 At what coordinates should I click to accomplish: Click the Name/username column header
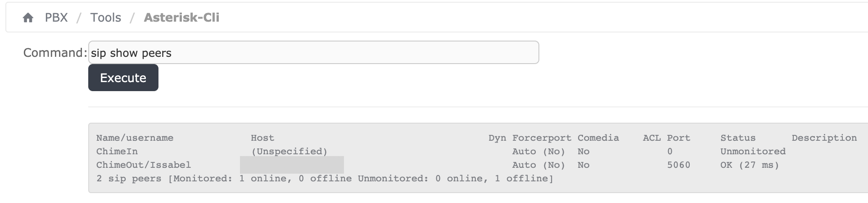click(135, 138)
